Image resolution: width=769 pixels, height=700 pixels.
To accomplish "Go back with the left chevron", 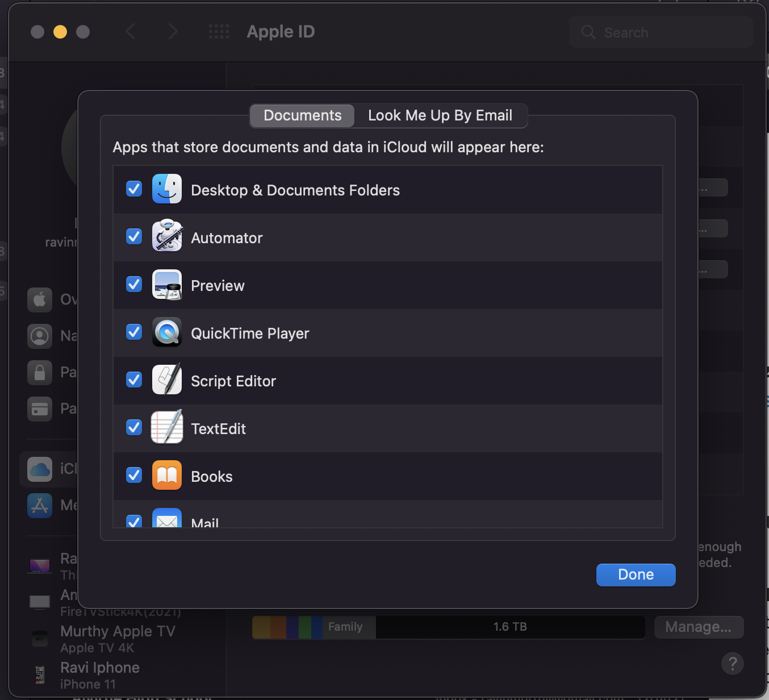I will pyautogui.click(x=131, y=32).
